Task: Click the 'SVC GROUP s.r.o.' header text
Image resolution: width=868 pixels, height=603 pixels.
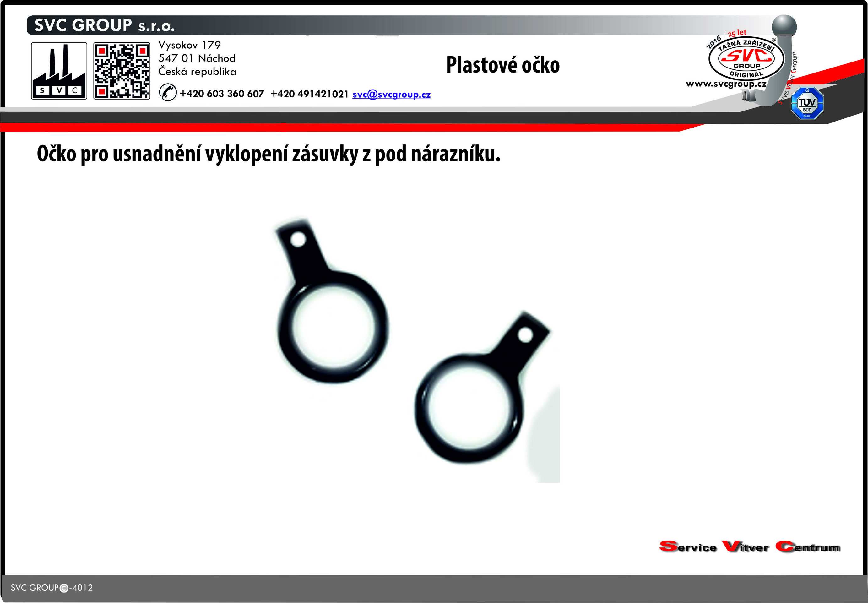Action: tap(105, 25)
